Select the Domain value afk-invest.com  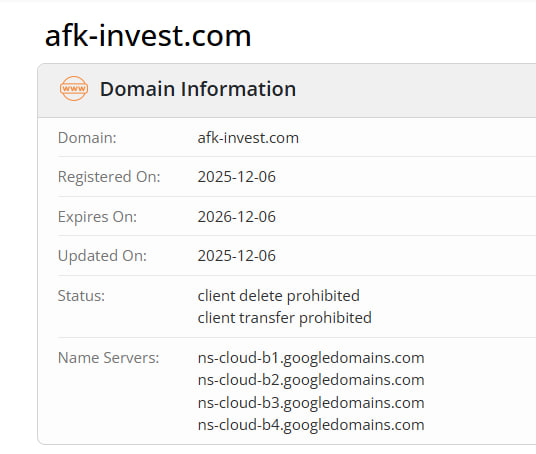(x=248, y=138)
